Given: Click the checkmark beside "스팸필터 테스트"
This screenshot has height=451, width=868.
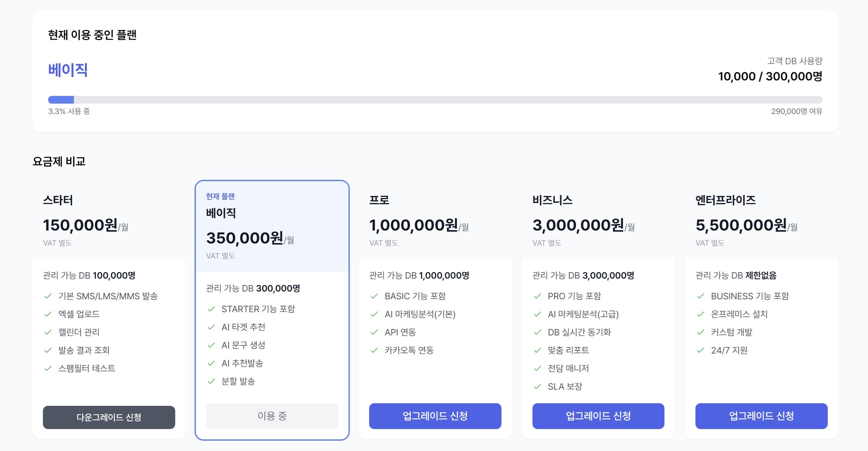Looking at the screenshot, I should click(x=47, y=368).
